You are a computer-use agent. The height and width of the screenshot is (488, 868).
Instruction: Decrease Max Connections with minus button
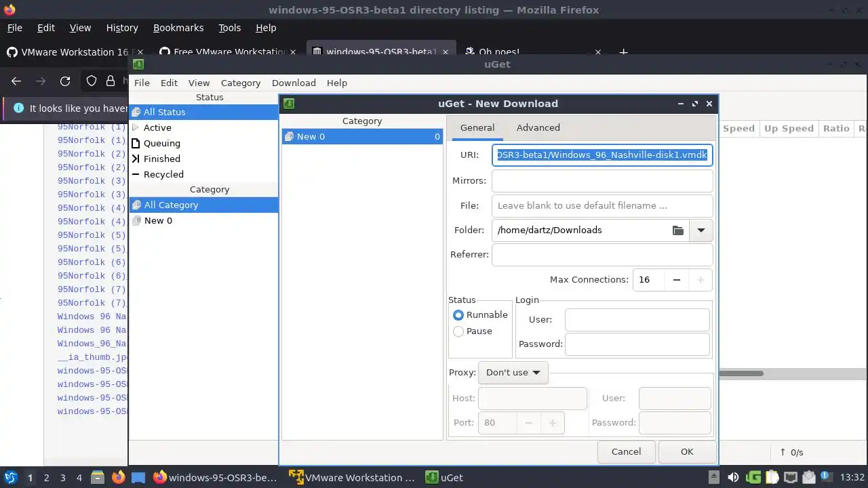(x=676, y=280)
